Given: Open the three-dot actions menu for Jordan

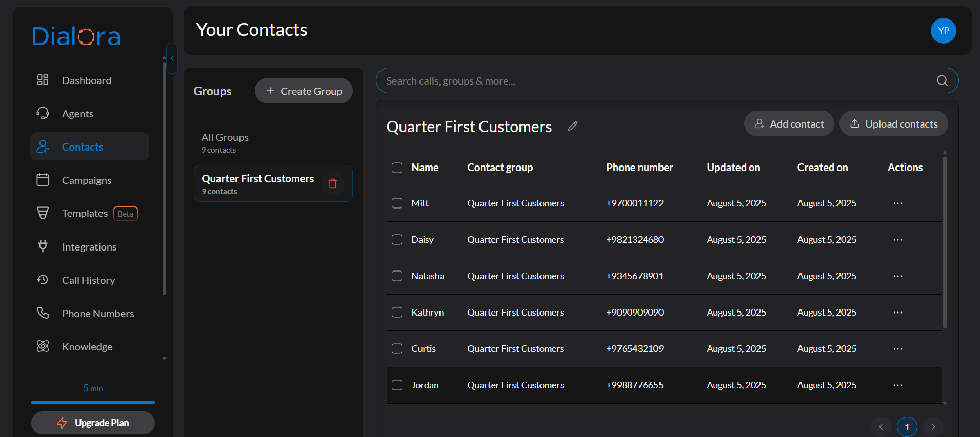Looking at the screenshot, I should point(897,385).
